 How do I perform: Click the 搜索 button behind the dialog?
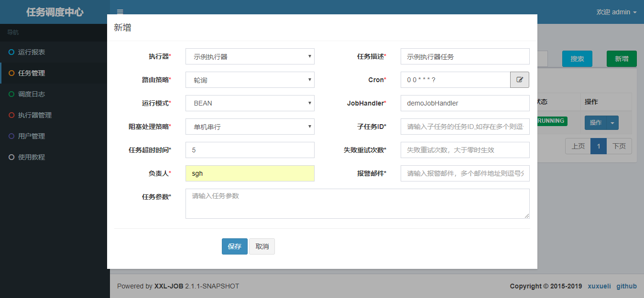point(577,59)
